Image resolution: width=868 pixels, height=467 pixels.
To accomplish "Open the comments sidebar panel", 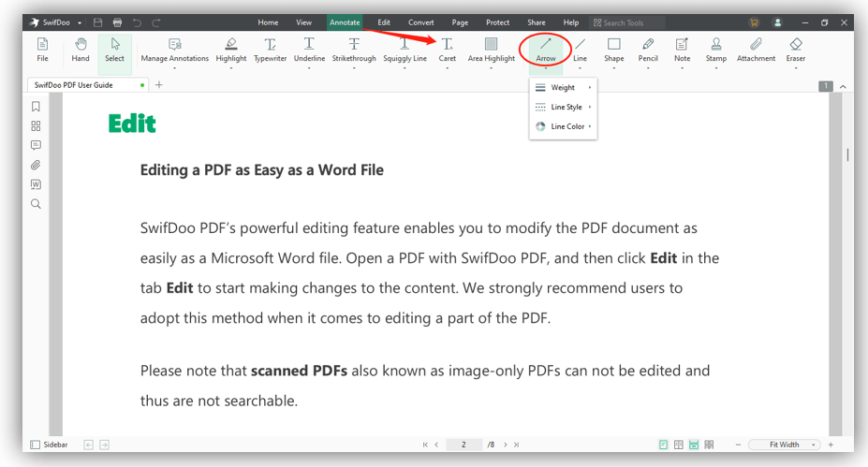I will click(36, 145).
